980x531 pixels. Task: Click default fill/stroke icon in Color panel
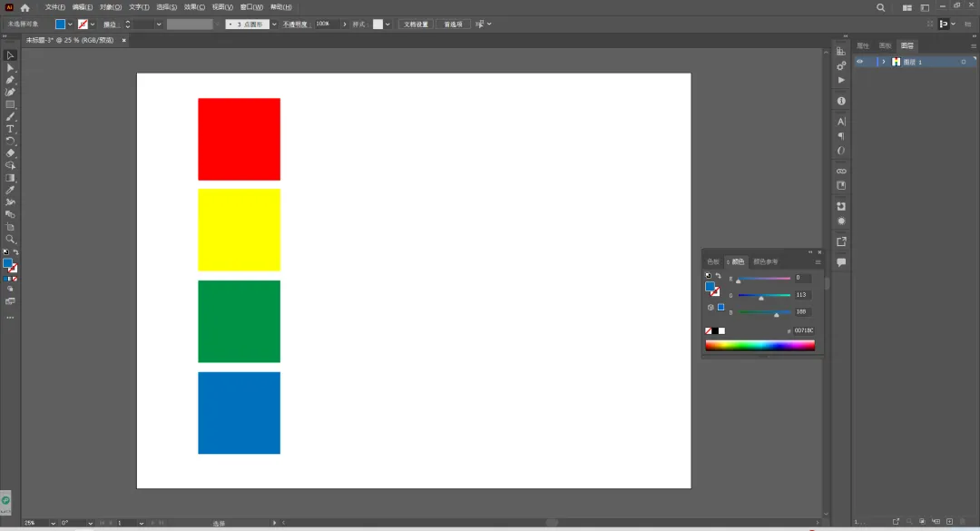(x=708, y=276)
